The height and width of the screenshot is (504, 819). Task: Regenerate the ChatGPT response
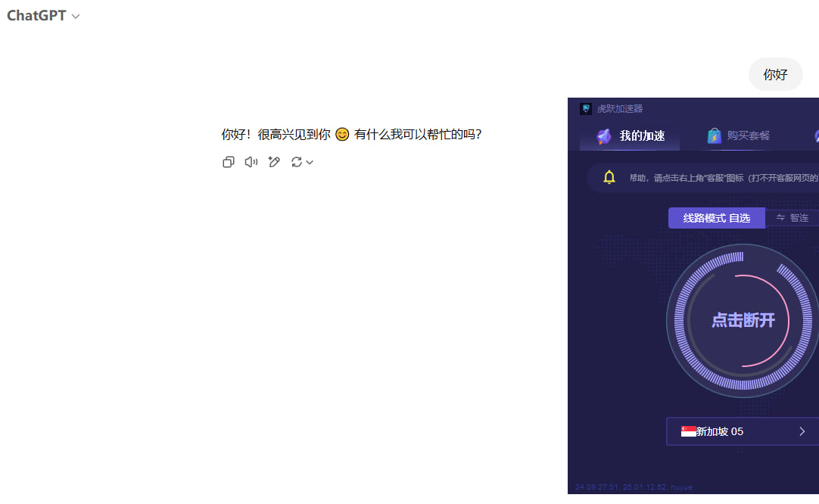coord(297,162)
